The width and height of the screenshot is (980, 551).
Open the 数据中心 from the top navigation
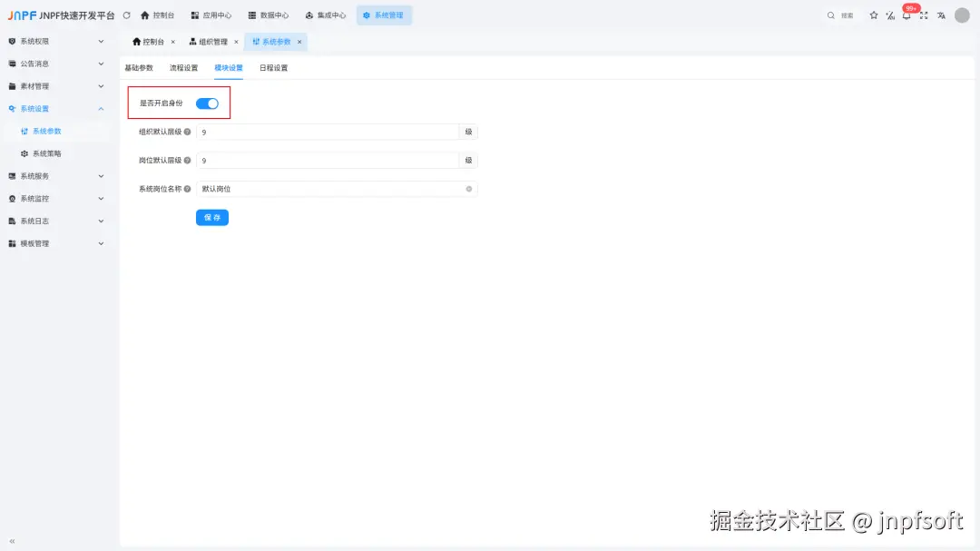tap(276, 15)
